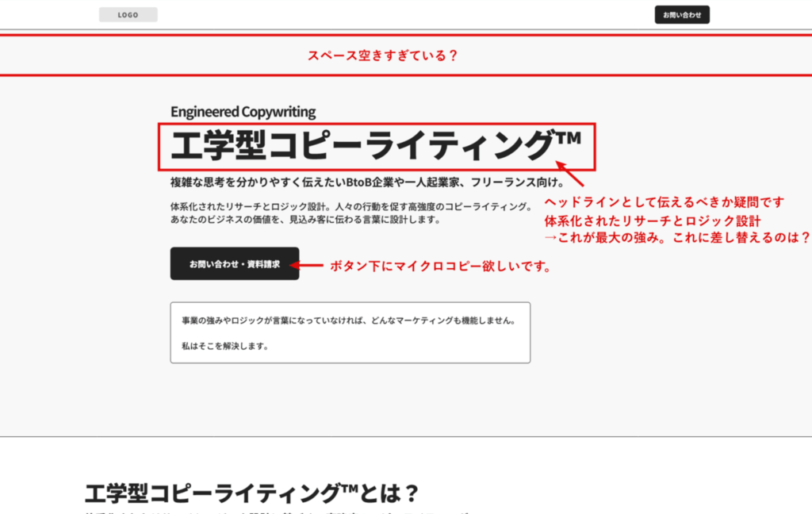Click the お問い合わせ・資料請求 call-to-action button

tap(233, 264)
